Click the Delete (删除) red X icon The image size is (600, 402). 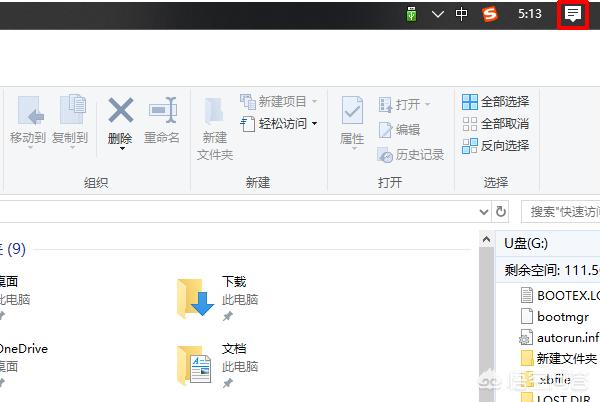pyautogui.click(x=120, y=111)
